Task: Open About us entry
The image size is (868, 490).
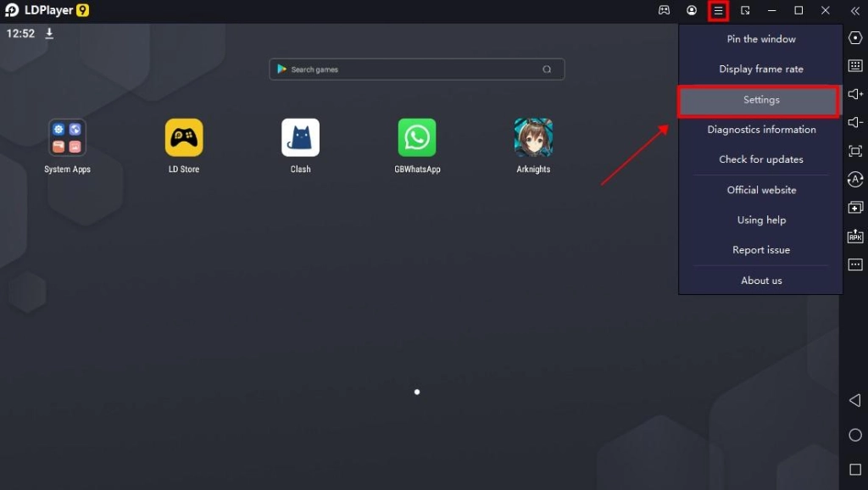Action: (x=760, y=281)
